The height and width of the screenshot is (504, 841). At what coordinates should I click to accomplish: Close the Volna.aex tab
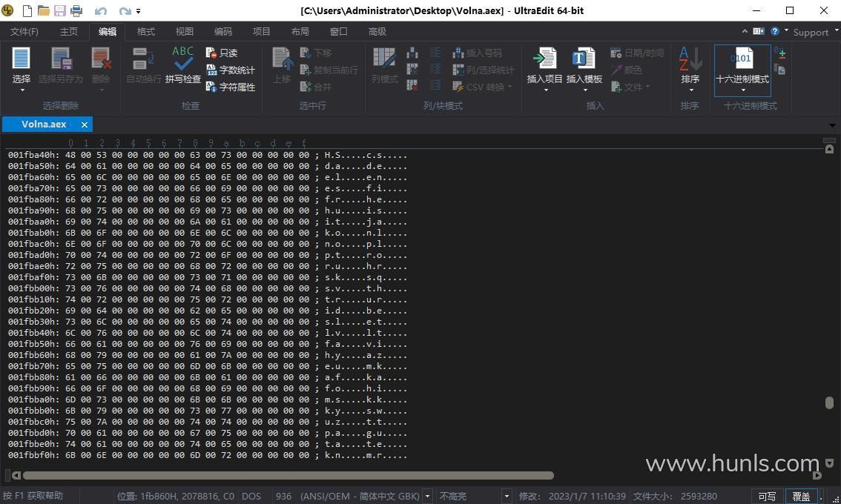click(x=85, y=125)
